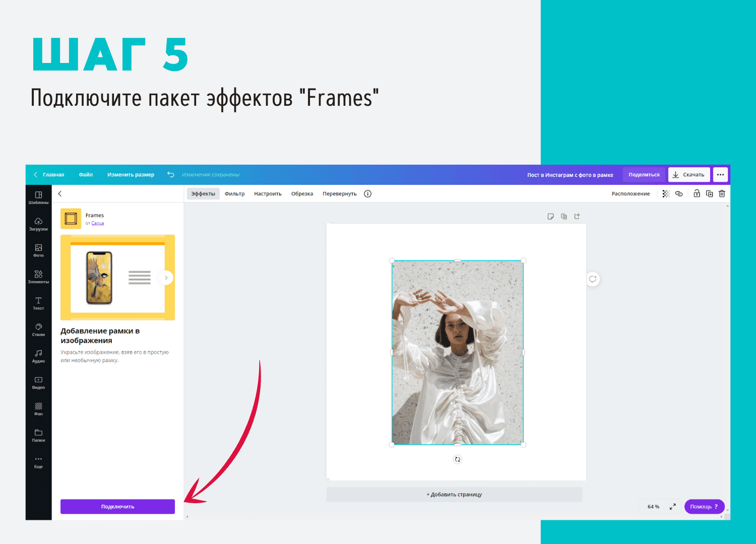756x544 pixels.
Task: Click the transparency checkerboard icon
Action: (666, 193)
